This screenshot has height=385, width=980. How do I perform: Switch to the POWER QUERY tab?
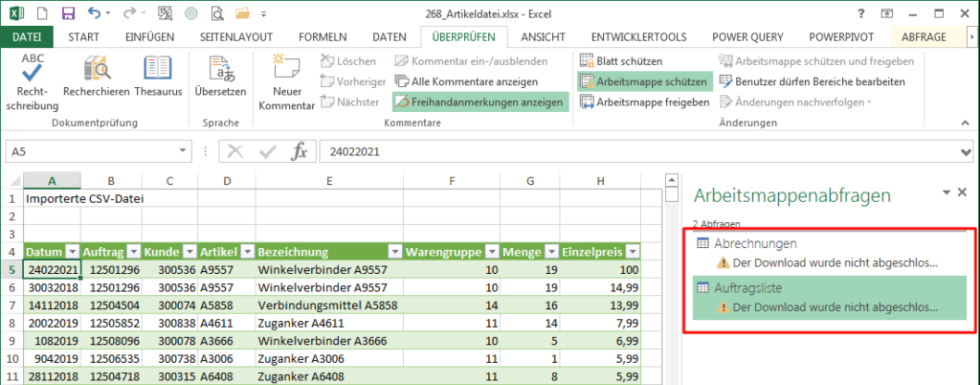tap(748, 37)
